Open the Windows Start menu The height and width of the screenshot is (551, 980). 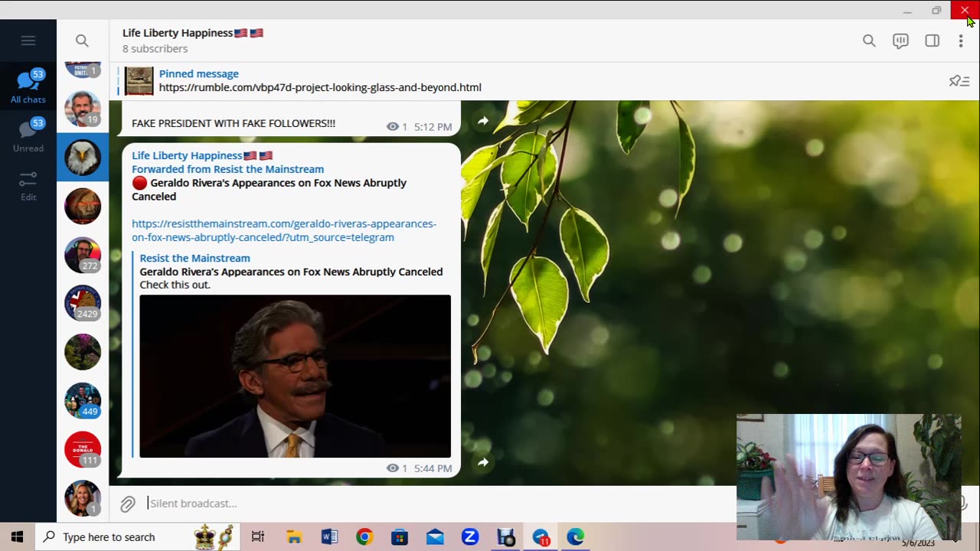[x=17, y=536]
